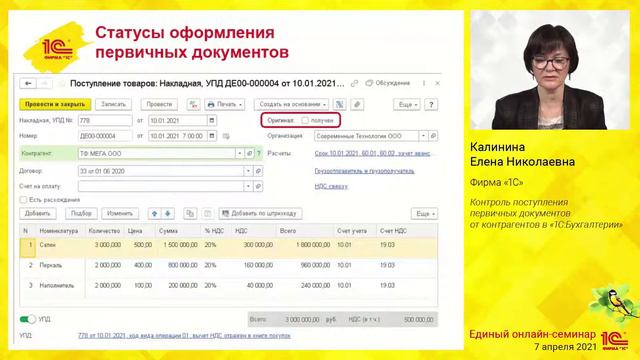640x360 pixels.
Task: Enable the Есть расхождения checkbox
Action: click(x=23, y=200)
